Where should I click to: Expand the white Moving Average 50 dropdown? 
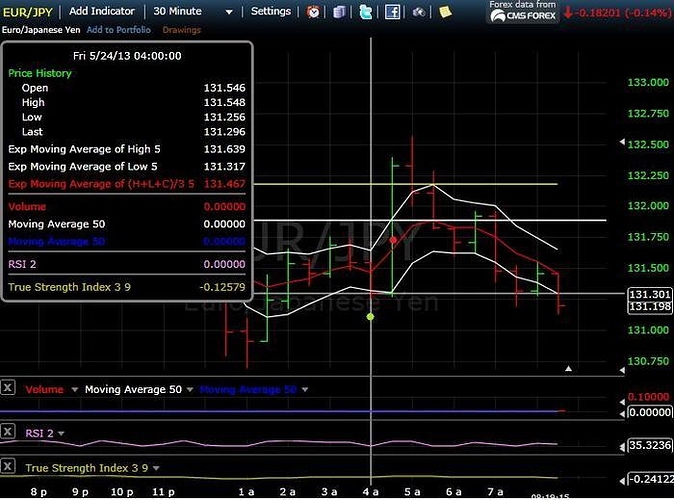click(x=190, y=390)
